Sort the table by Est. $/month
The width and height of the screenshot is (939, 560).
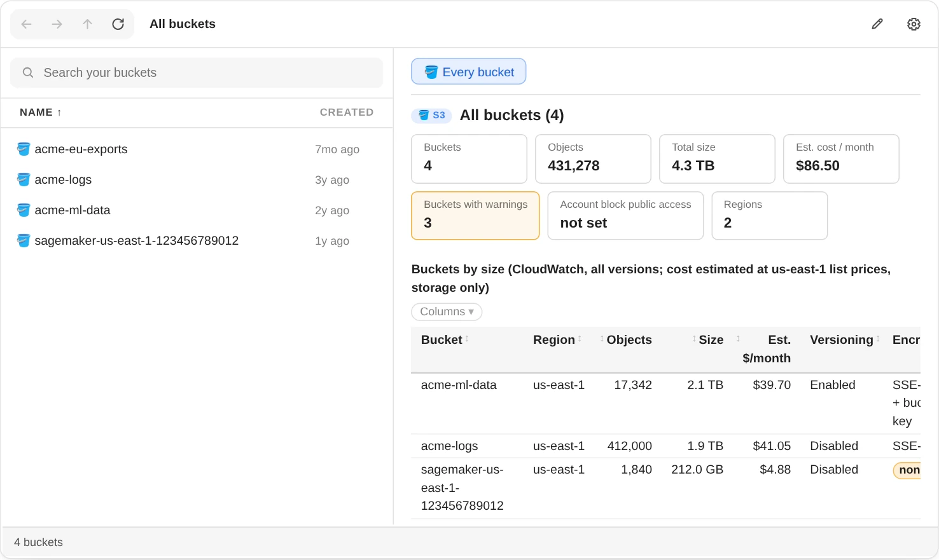pos(763,349)
